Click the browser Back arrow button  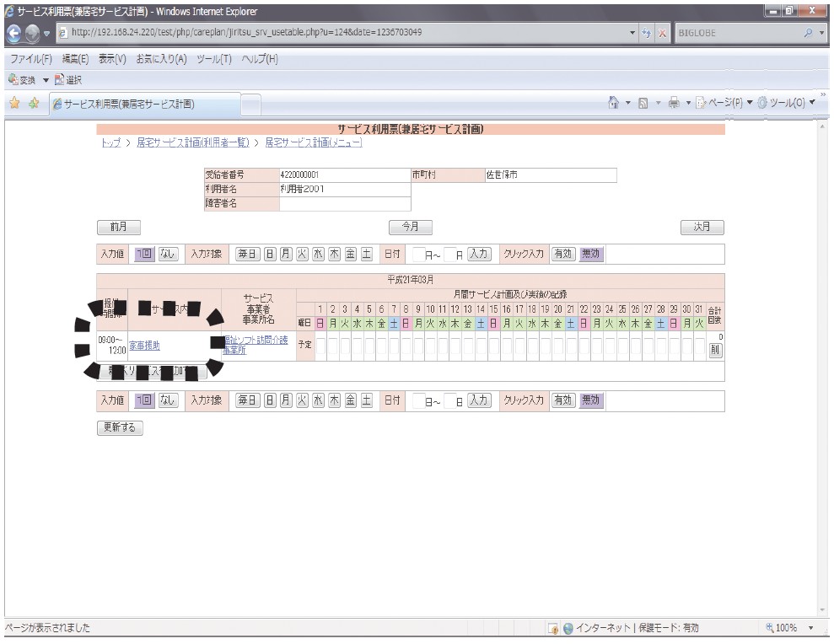(x=11, y=33)
